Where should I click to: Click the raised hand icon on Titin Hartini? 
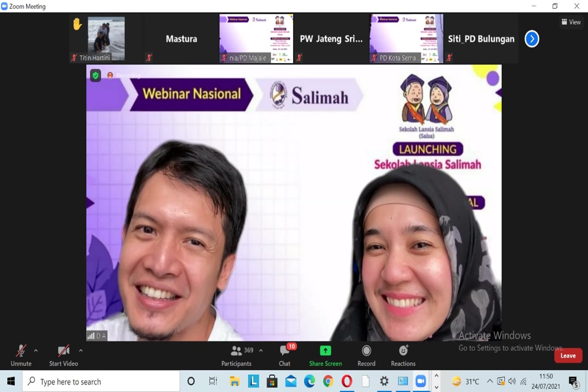77,24
